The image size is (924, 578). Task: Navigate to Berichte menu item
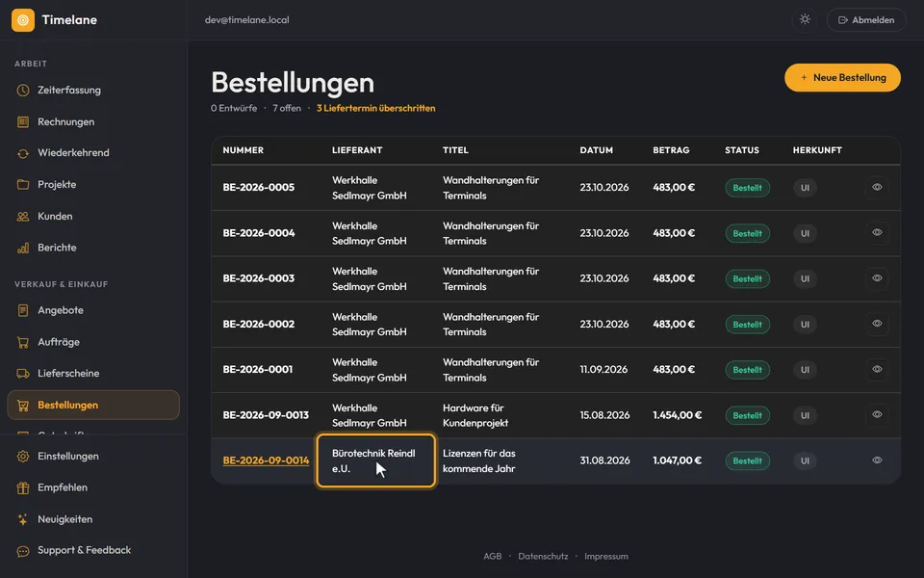(x=93, y=248)
